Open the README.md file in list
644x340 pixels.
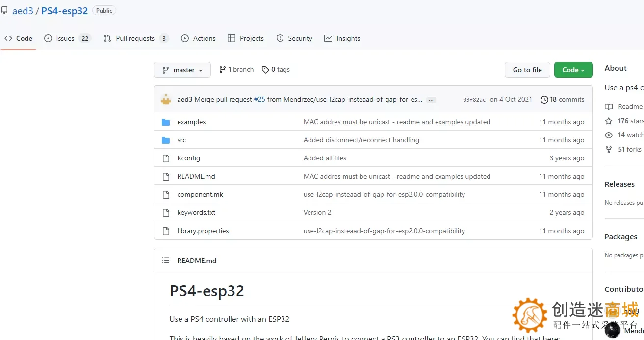[x=196, y=176]
